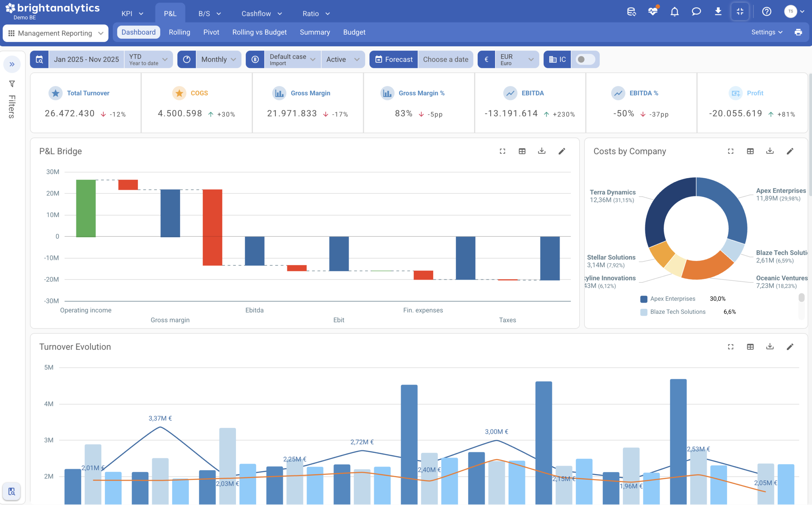Download the Costs by Company chart
This screenshot has width=812, height=505.
tap(770, 151)
